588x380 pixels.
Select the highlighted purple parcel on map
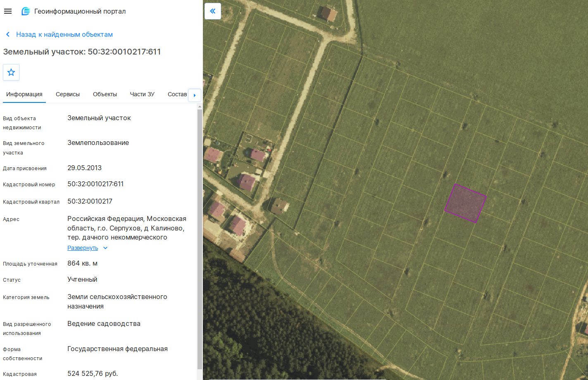pyautogui.click(x=465, y=203)
